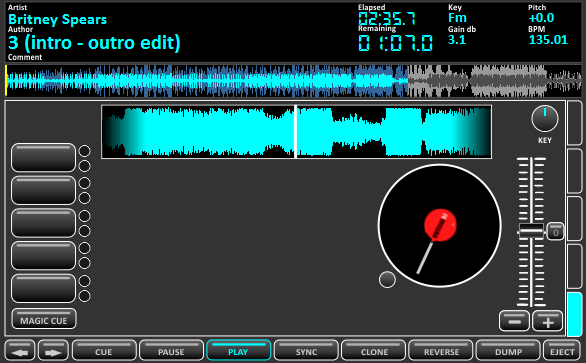Viewport: 586px width, 363px height.
Task: Toggle the upper circle beside fifth cue pad
Action: point(85,281)
